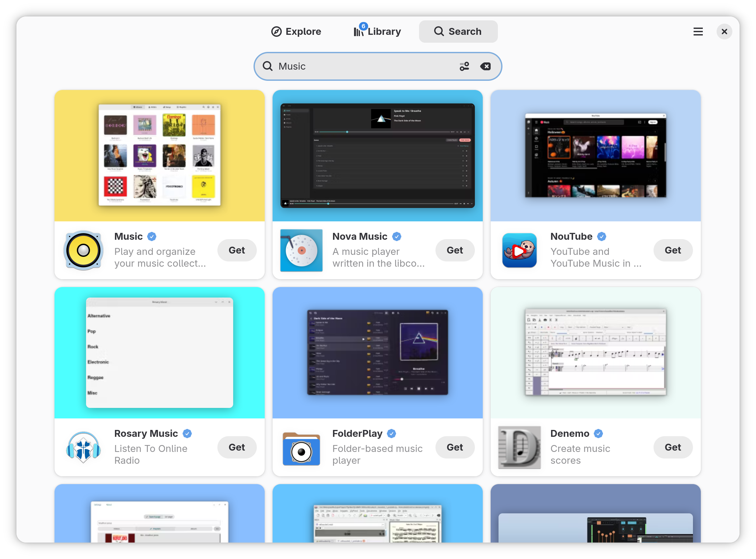Click "Play and organize your music collect..." description
The width and height of the screenshot is (756, 559).
click(160, 257)
